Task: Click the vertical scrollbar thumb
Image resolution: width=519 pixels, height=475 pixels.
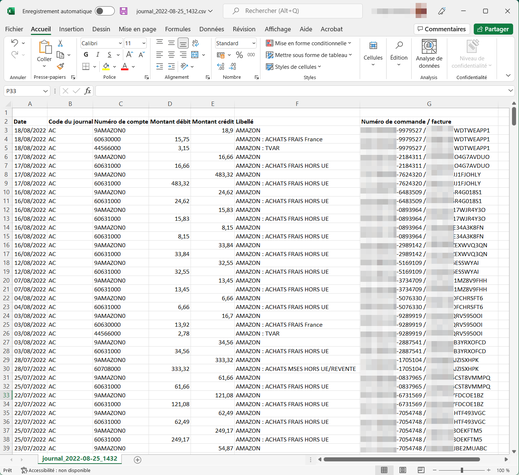Action: [514, 116]
